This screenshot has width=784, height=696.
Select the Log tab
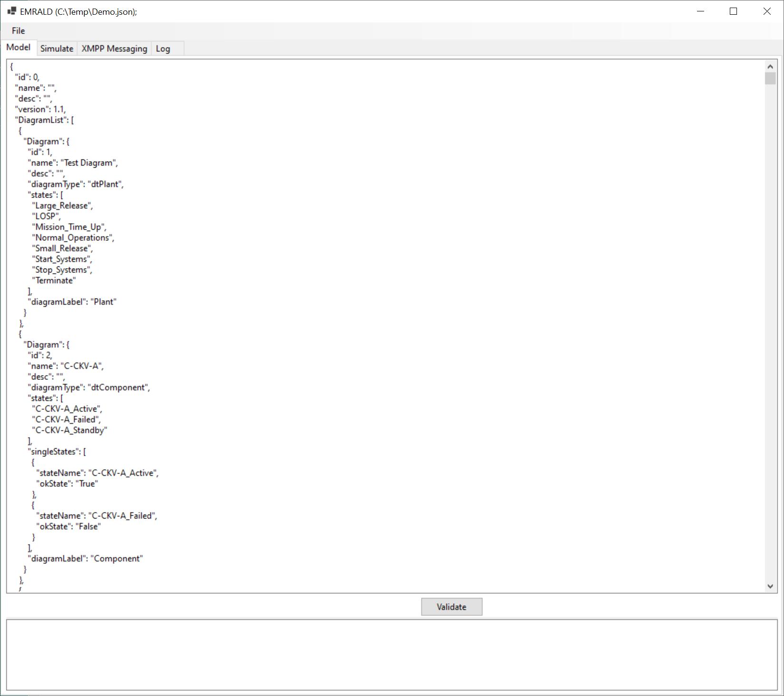(163, 48)
